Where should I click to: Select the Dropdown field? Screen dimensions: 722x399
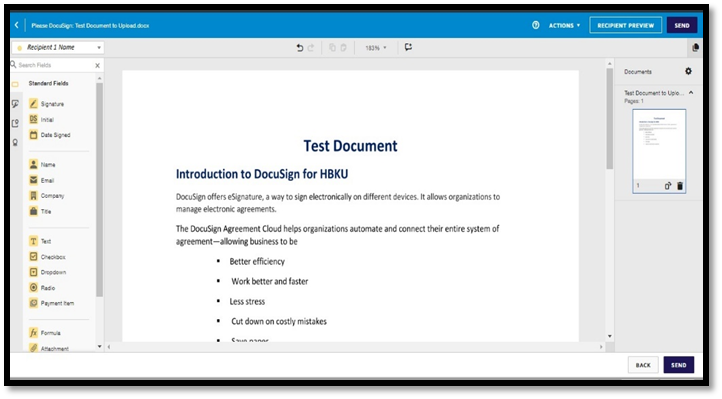tap(48, 272)
